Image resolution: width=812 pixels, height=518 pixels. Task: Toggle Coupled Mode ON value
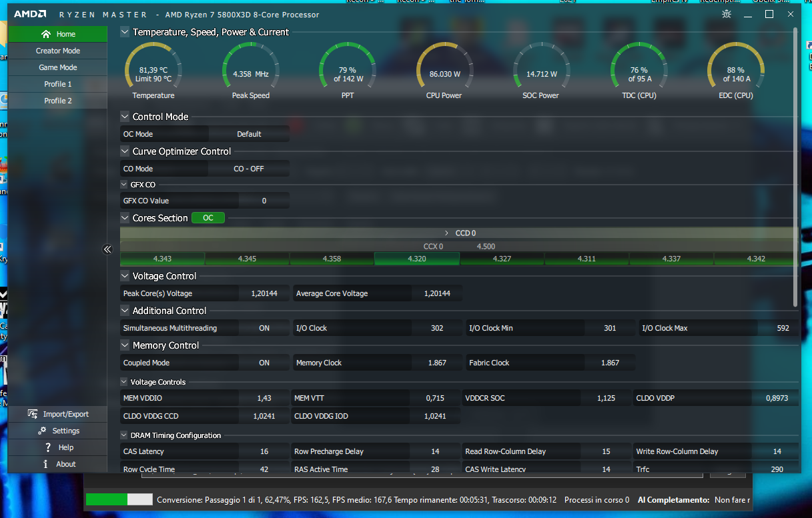coord(264,363)
